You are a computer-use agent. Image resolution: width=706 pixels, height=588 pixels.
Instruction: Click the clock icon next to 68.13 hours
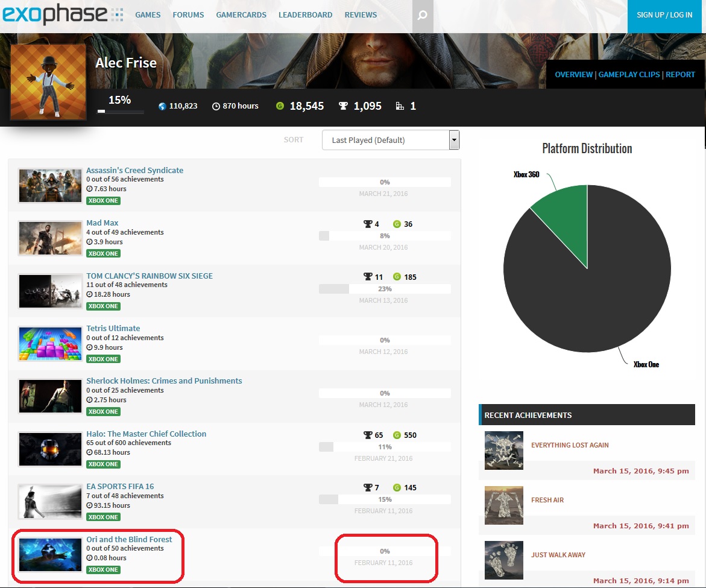[89, 452]
